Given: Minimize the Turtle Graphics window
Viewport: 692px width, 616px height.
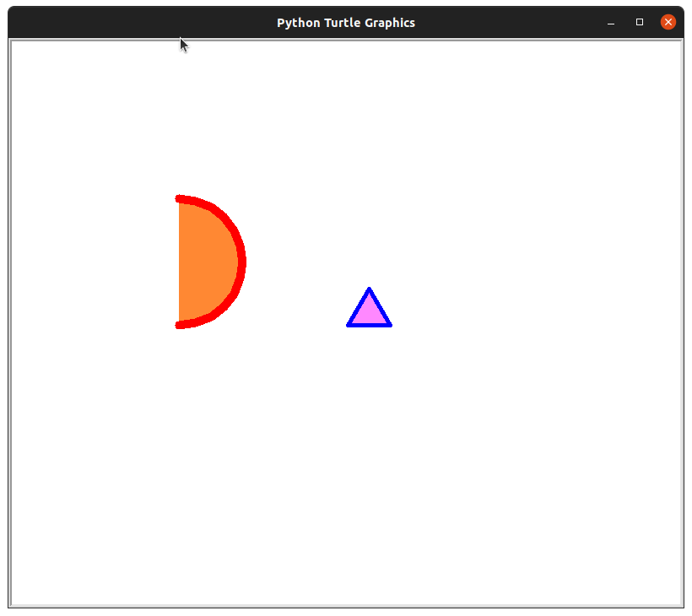Looking at the screenshot, I should (611, 23).
